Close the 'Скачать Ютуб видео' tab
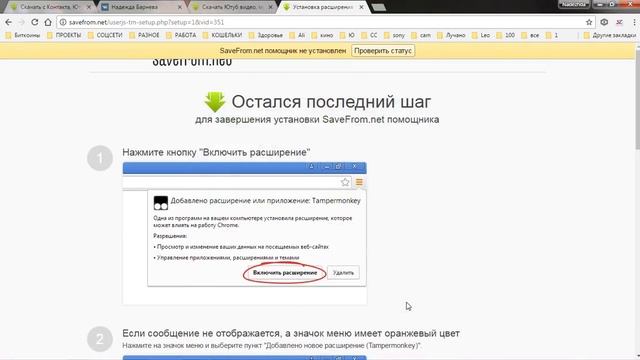This screenshot has width=640, height=360. click(x=270, y=7)
